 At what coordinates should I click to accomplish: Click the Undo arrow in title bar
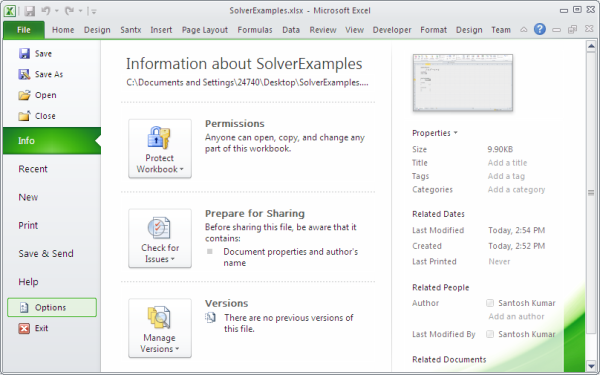pyautogui.click(x=46, y=11)
